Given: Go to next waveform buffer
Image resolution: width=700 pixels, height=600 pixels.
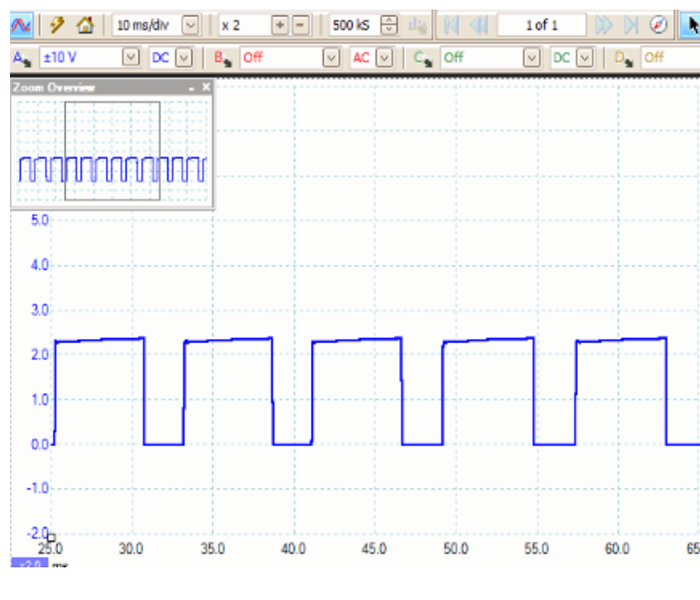Looking at the screenshot, I should [x=604, y=25].
